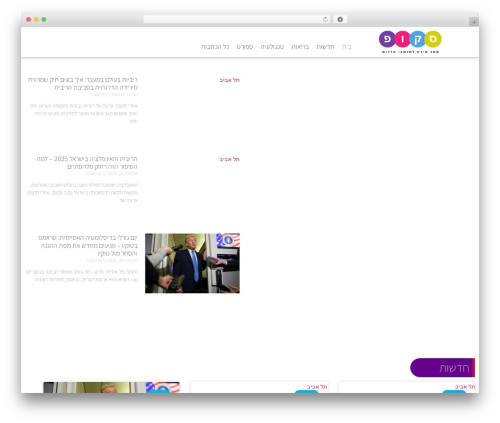Click the green fullscreen window dot
500x423 pixels.
click(44, 20)
